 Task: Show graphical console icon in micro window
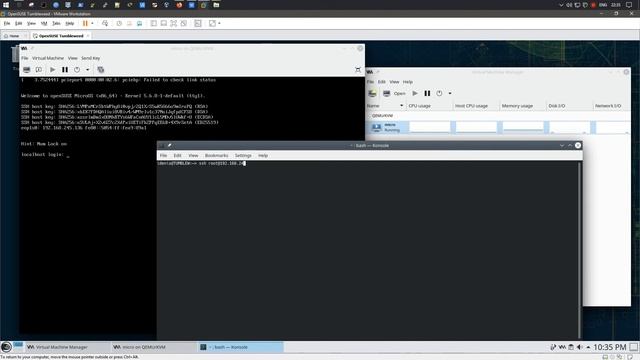tap(27, 70)
